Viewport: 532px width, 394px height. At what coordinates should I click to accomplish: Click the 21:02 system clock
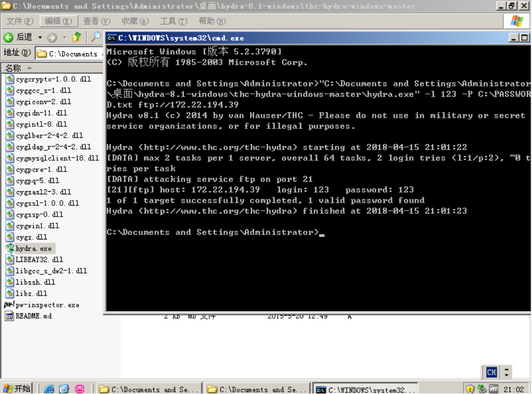pos(513,390)
